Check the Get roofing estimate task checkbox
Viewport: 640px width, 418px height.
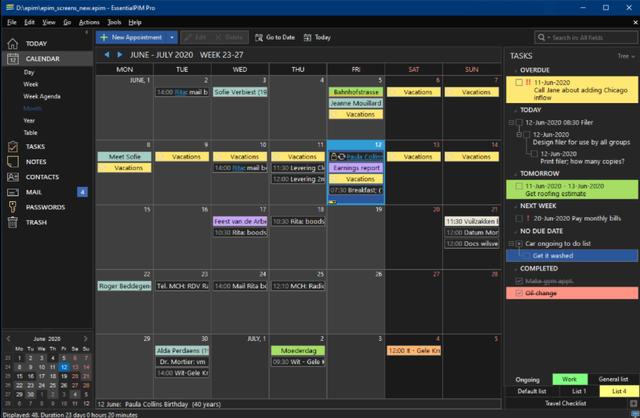click(519, 186)
